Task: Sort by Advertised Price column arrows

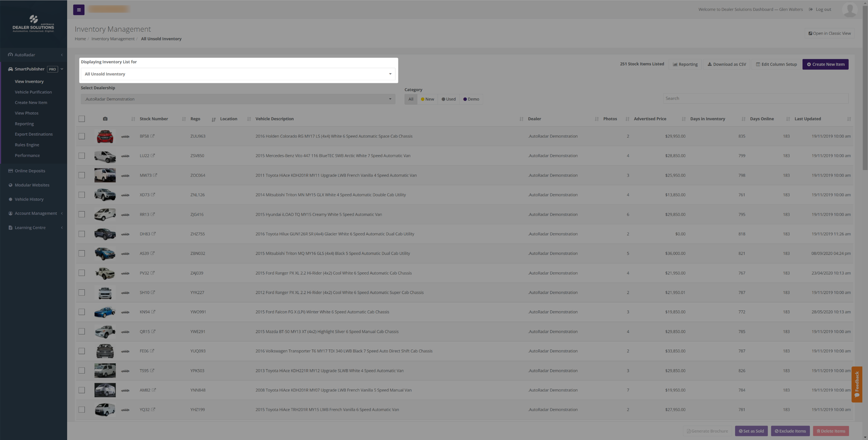Action: (x=684, y=119)
